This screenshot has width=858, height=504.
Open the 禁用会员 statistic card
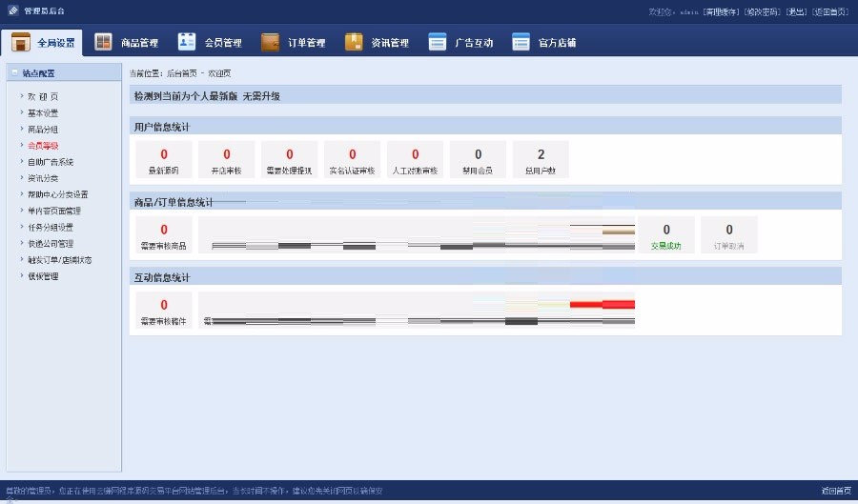click(478, 160)
